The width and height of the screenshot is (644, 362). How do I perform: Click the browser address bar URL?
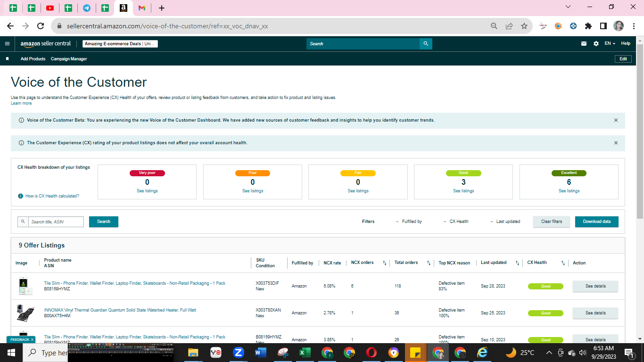[167, 26]
